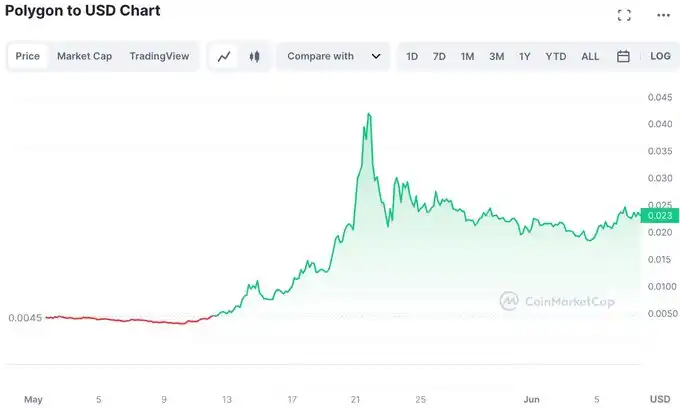The image size is (680, 408).
Task: Open the calendar date range picker
Action: coord(623,57)
